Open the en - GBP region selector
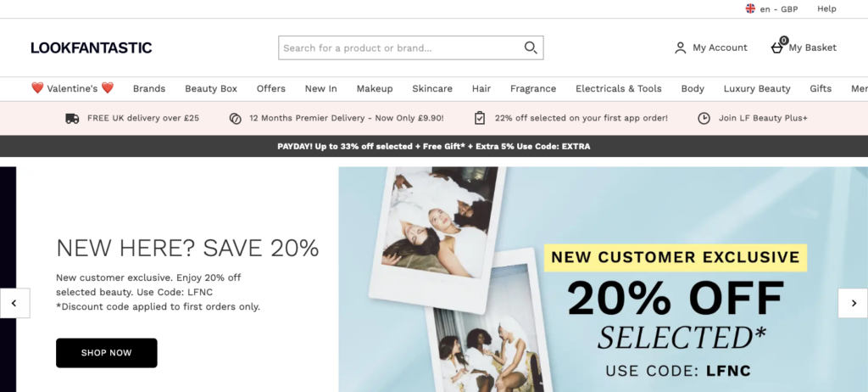Image resolution: width=868 pixels, height=392 pixels. pyautogui.click(x=771, y=8)
